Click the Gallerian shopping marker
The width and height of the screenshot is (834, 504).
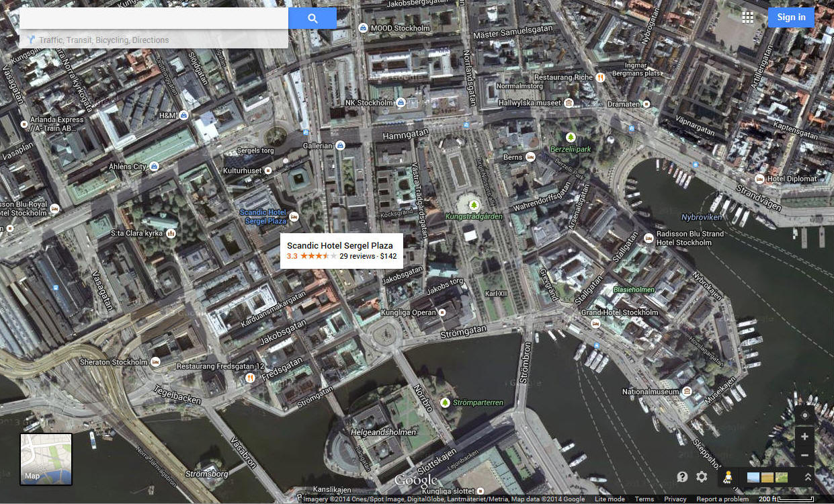point(340,145)
